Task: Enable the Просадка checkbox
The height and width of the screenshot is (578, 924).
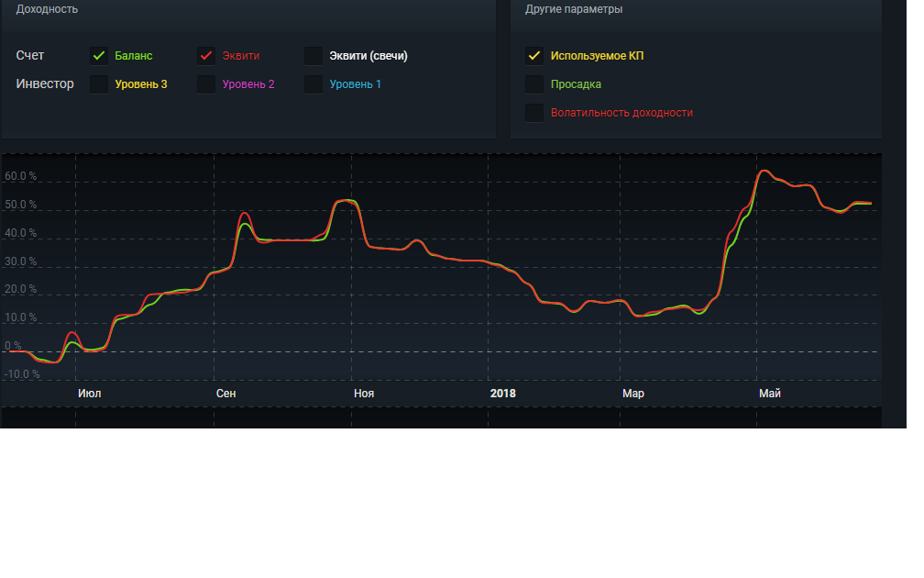Action: pyautogui.click(x=534, y=84)
